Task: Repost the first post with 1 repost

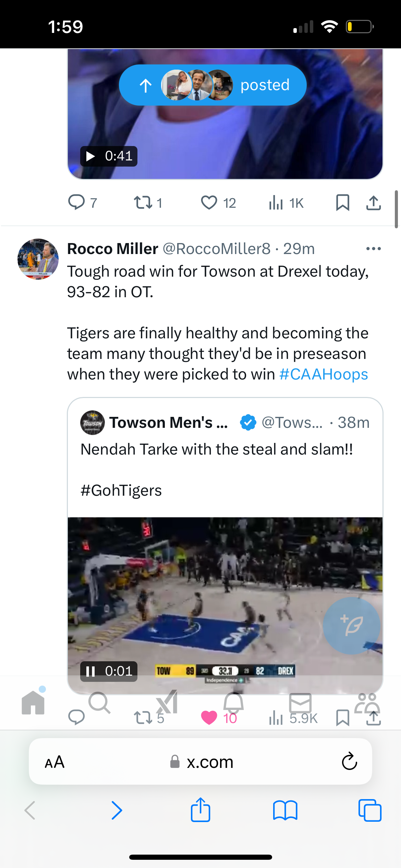Action: pos(143,202)
